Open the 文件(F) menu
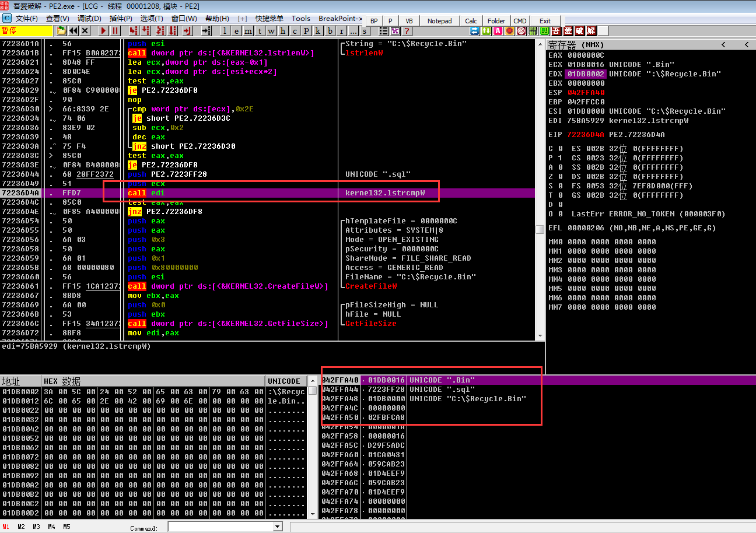756x533 pixels. point(27,19)
